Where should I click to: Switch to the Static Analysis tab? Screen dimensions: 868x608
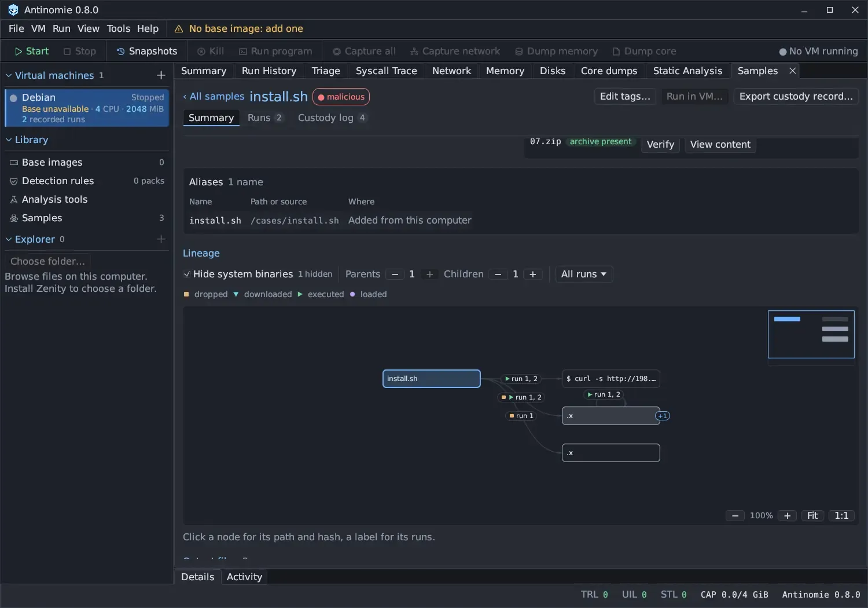[687, 71]
